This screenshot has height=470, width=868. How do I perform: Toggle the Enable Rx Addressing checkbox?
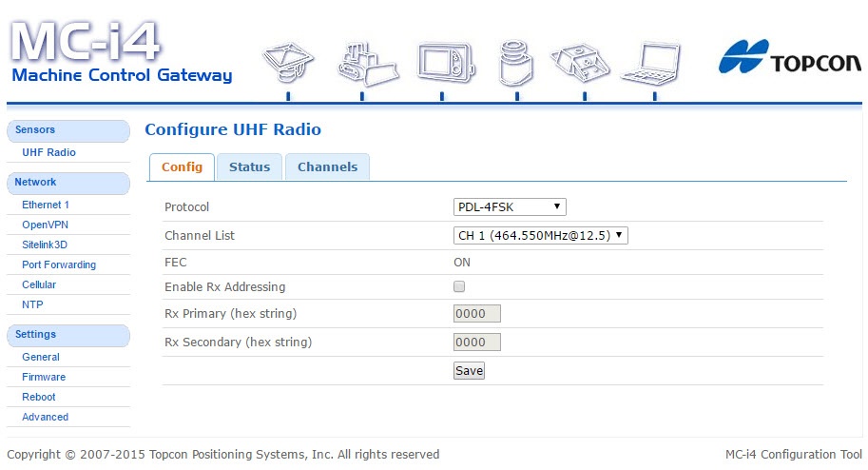pos(459,286)
